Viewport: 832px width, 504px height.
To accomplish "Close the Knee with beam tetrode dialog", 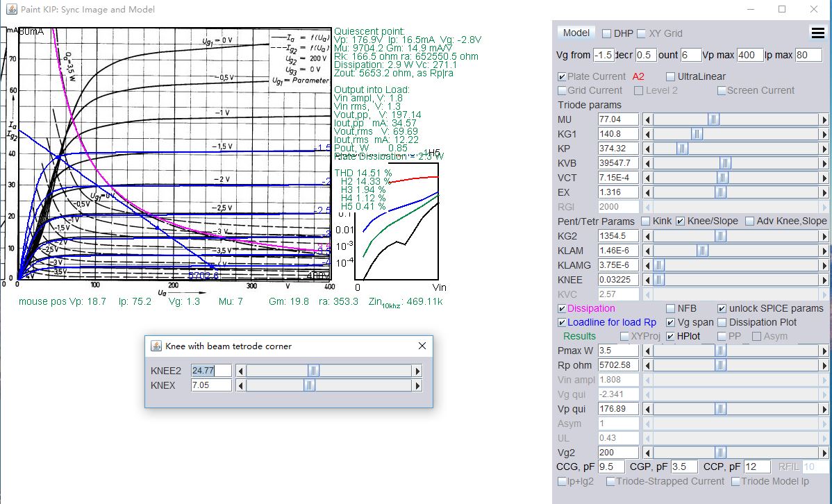I will click(422, 346).
